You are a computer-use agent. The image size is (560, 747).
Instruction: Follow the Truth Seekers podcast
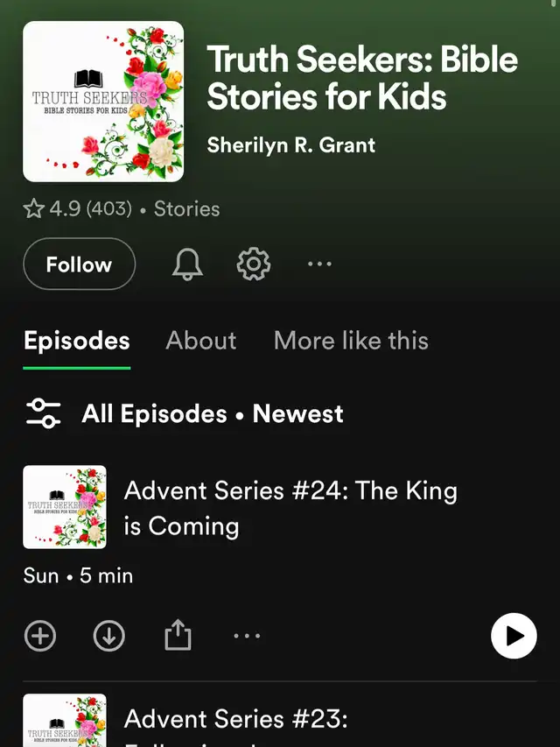pyautogui.click(x=79, y=264)
